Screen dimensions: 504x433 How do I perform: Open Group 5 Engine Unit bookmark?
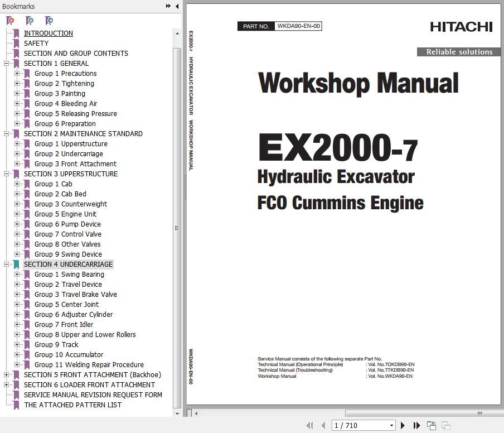66,214
